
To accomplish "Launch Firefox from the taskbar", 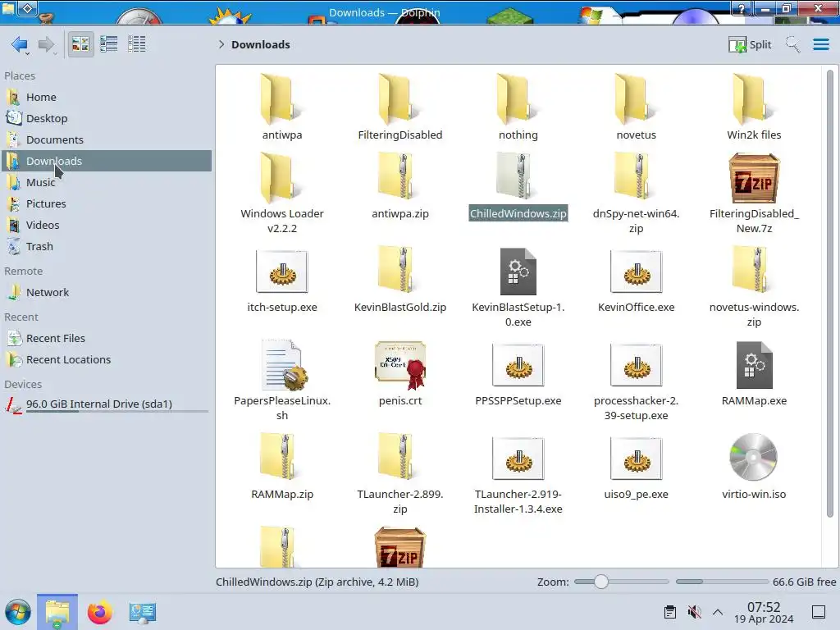I will pyautogui.click(x=99, y=612).
